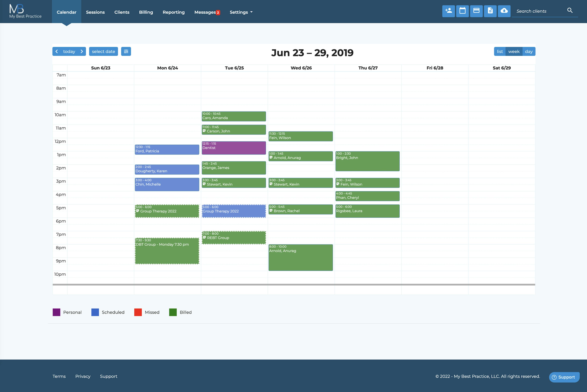Click the calendar icon in top toolbar
The height and width of the screenshot is (392, 587).
462,11
